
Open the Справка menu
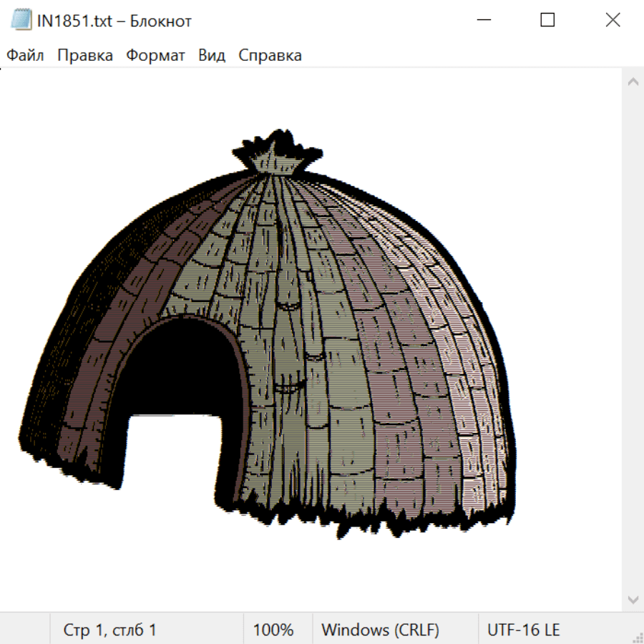[270, 56]
